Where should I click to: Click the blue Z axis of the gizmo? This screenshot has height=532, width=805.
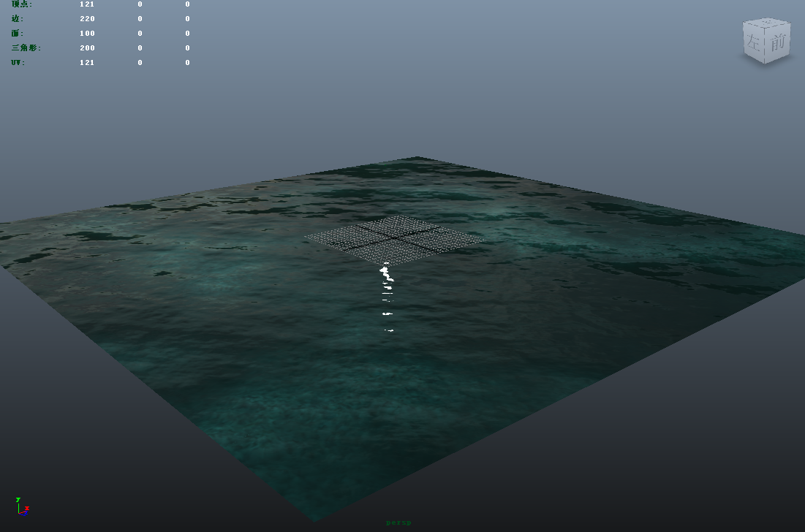[24, 514]
